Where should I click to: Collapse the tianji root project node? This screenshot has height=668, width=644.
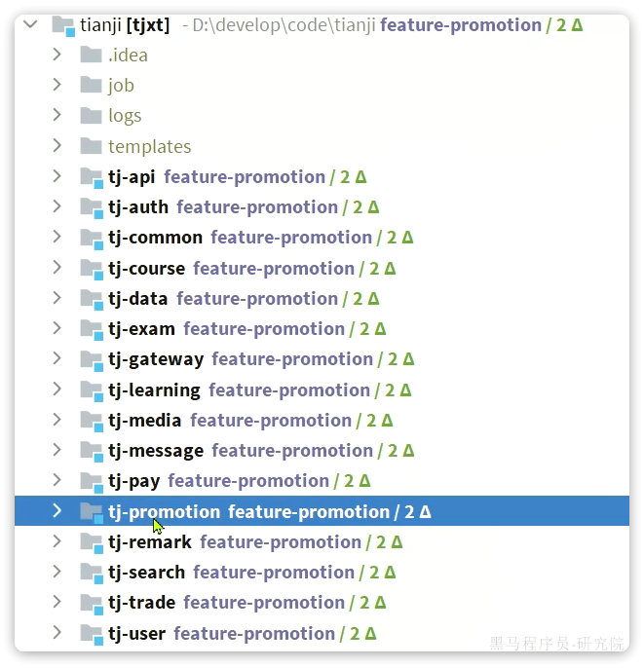tap(30, 24)
